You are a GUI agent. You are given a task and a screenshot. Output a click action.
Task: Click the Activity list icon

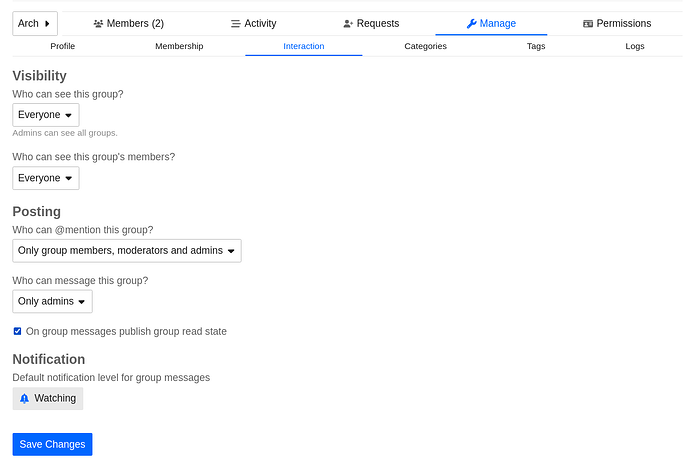[x=236, y=24]
